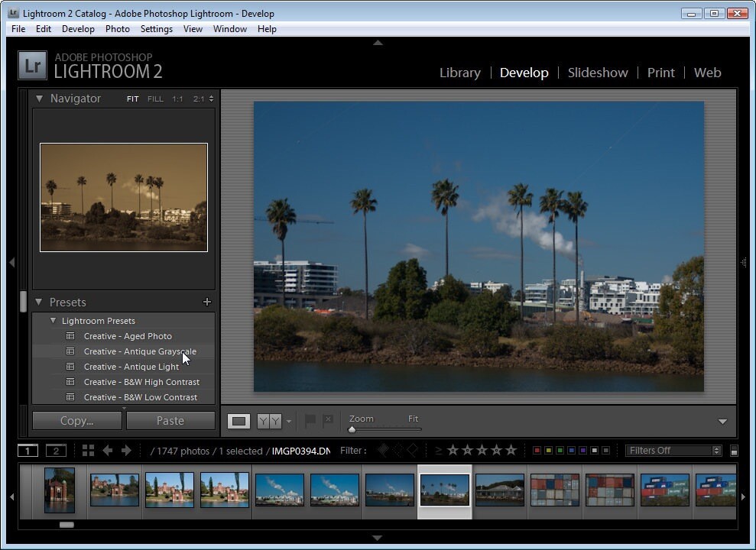Viewport: 756px width, 550px height.
Task: Switch to grid view via grid icon
Action: (88, 450)
